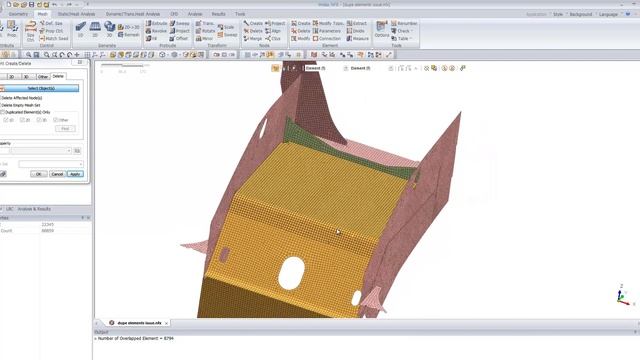The width and height of the screenshot is (640, 360).
Task: Toggle Duplicated Element(s) Only checkbox
Action: 25,112
